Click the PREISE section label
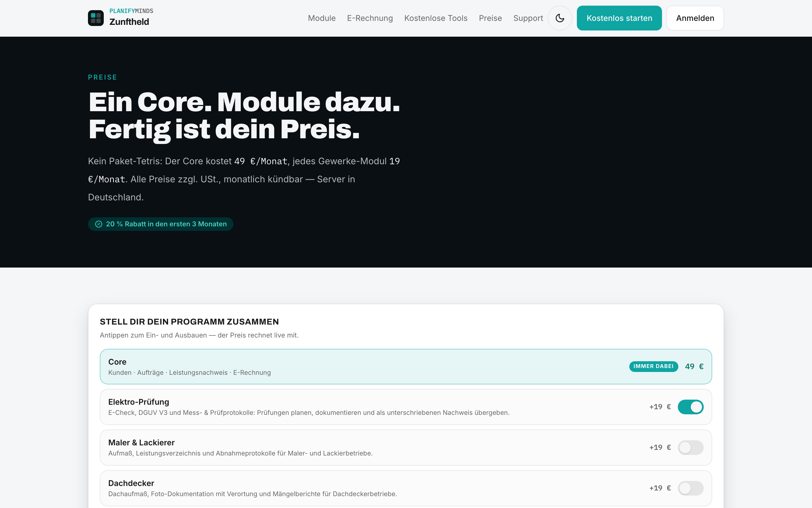Image resolution: width=812 pixels, height=508 pixels. 102,77
